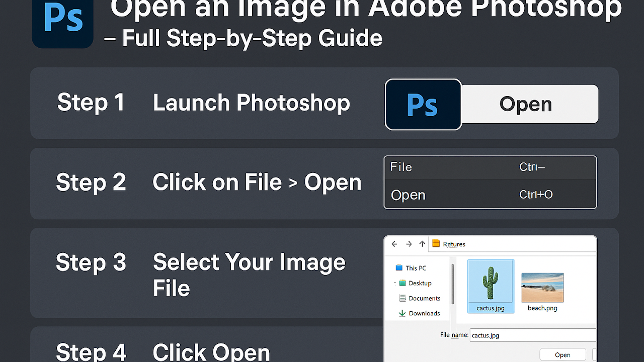Click the Downloads arrow icon
Screen dimensions: 644x362
[402, 313]
